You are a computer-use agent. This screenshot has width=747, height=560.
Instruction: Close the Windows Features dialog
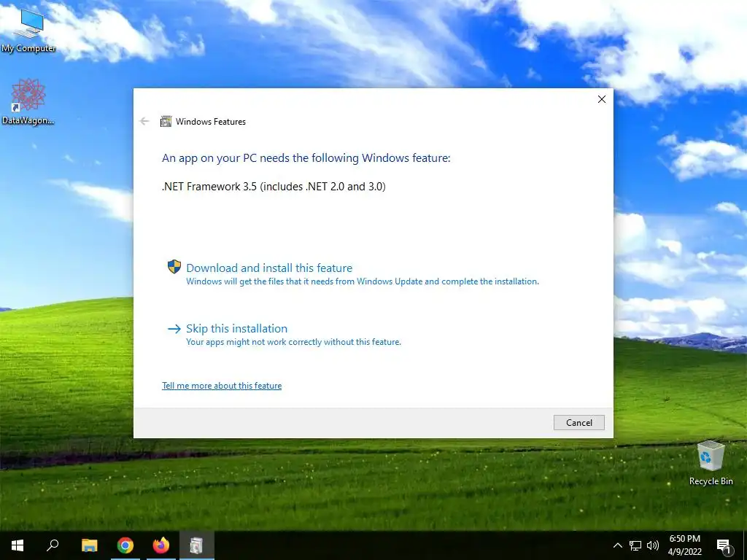pos(602,99)
